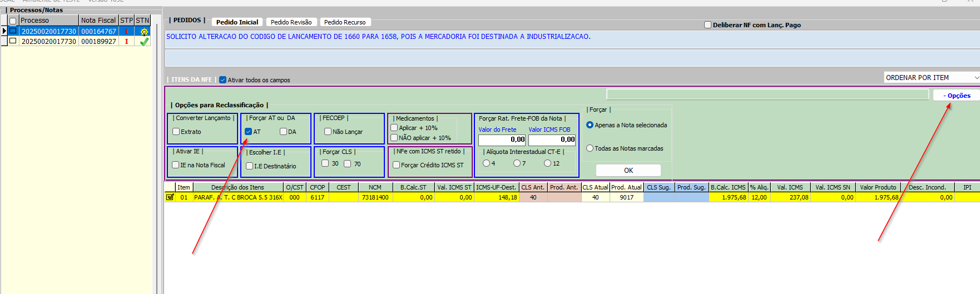Select the second process row checkbox
The height and width of the screenshot is (294, 980).
[x=13, y=41]
